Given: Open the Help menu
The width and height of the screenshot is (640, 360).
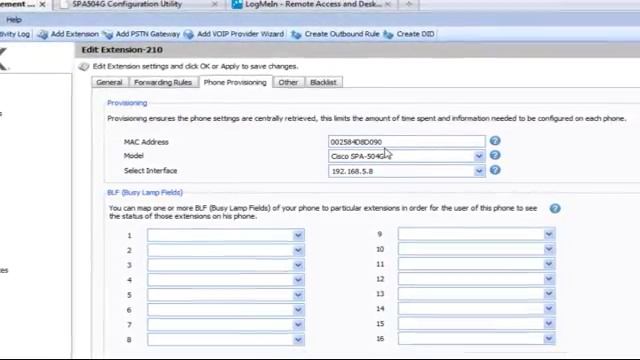Looking at the screenshot, I should pyautogui.click(x=14, y=20).
